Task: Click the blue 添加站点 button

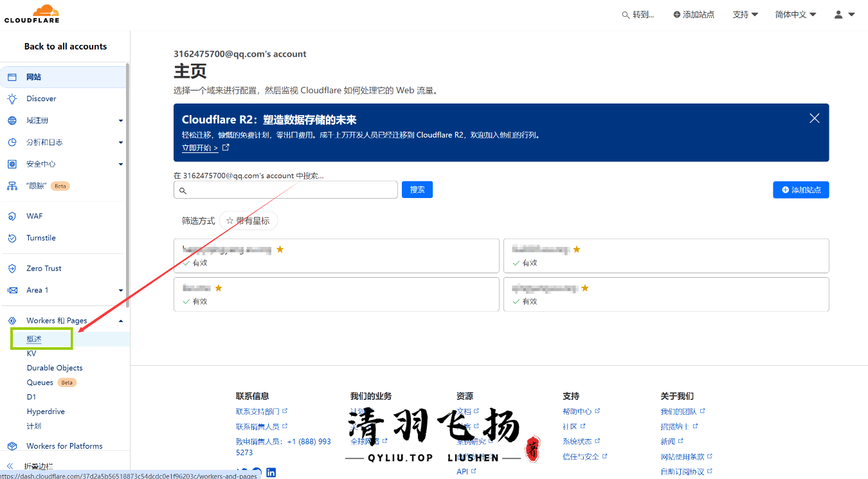Action: point(801,190)
